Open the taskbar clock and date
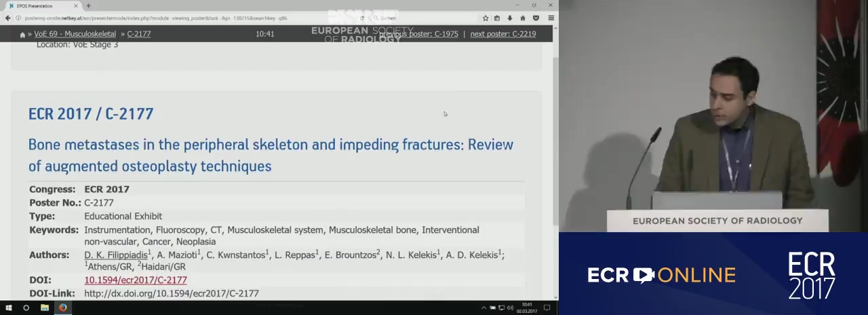The image size is (868, 315). 528,308
